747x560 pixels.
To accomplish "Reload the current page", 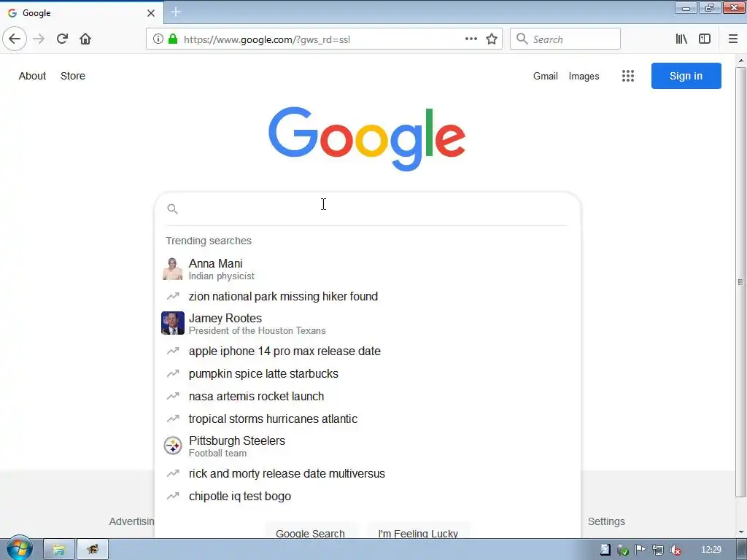I will pyautogui.click(x=62, y=39).
